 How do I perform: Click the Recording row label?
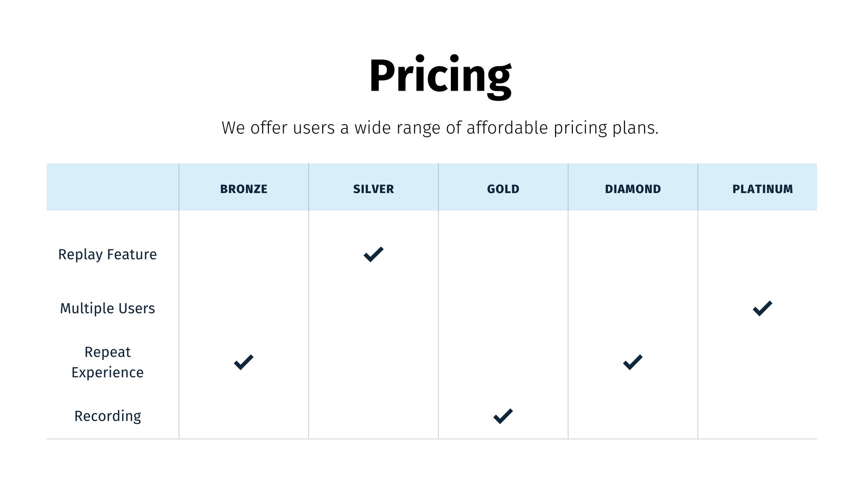[107, 416]
